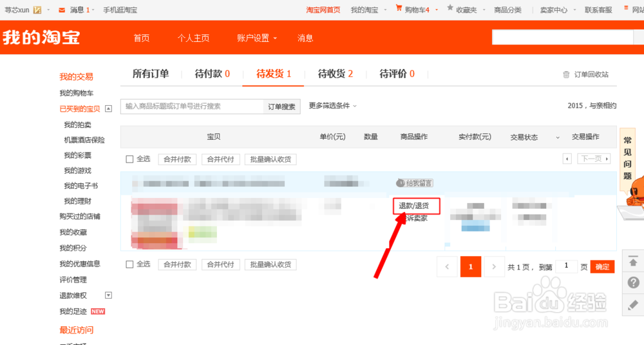Open 评价管理 in sidebar

point(73,280)
